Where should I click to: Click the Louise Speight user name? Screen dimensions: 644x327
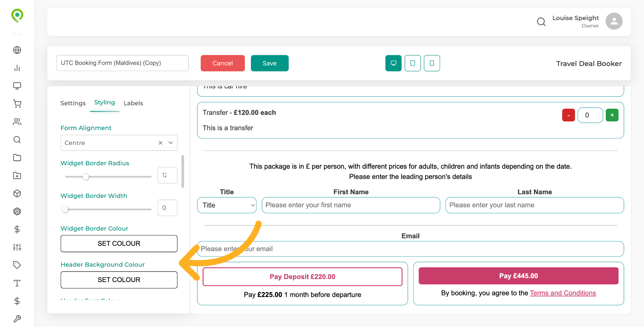click(576, 18)
